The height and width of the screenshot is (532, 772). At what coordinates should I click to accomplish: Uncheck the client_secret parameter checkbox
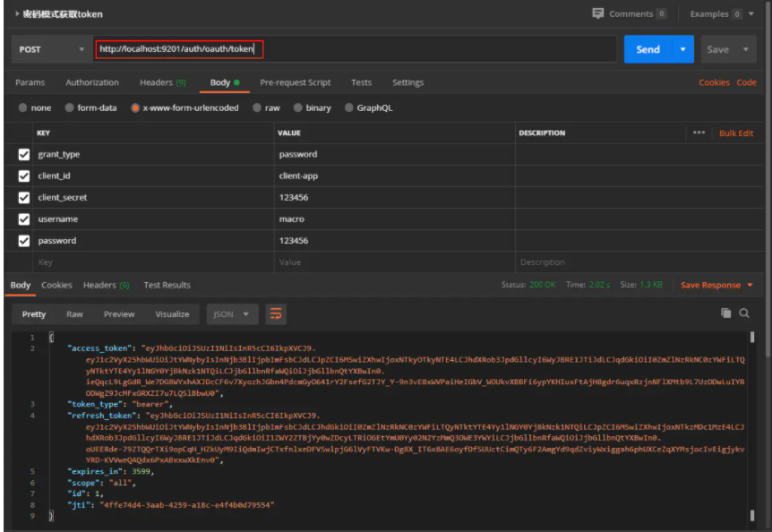[x=23, y=198]
